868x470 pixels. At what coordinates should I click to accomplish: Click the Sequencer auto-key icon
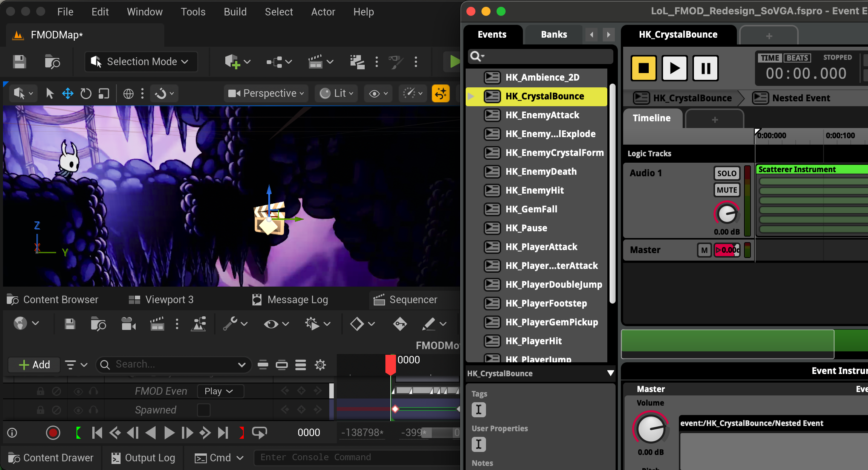(x=400, y=324)
